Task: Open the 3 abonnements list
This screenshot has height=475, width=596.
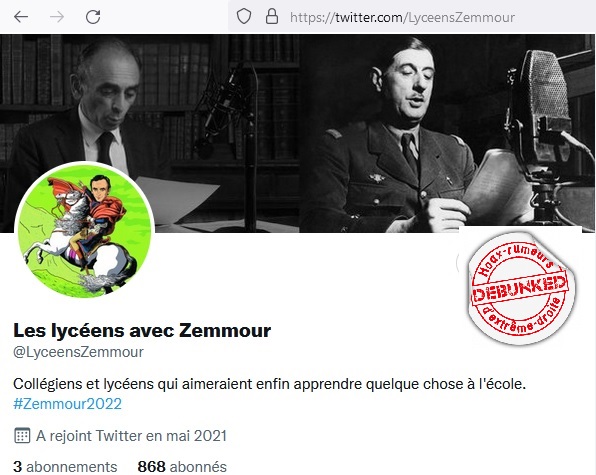Action: click(65, 466)
